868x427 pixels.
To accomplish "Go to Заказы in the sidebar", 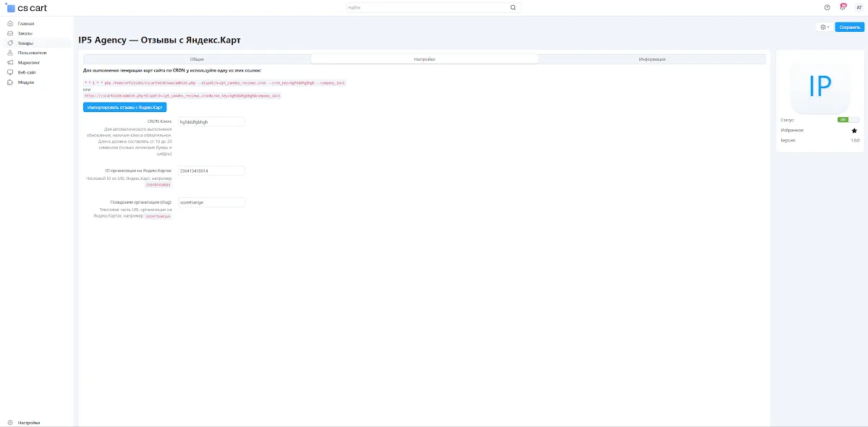I will click(x=25, y=33).
